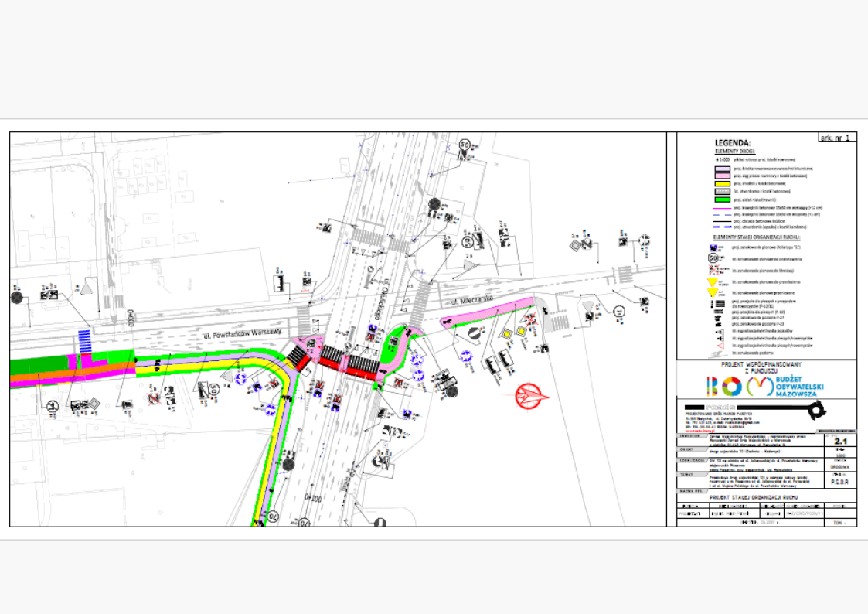
Task: Click the blue sign symbol at top of legend signs
Action: [x=713, y=248]
